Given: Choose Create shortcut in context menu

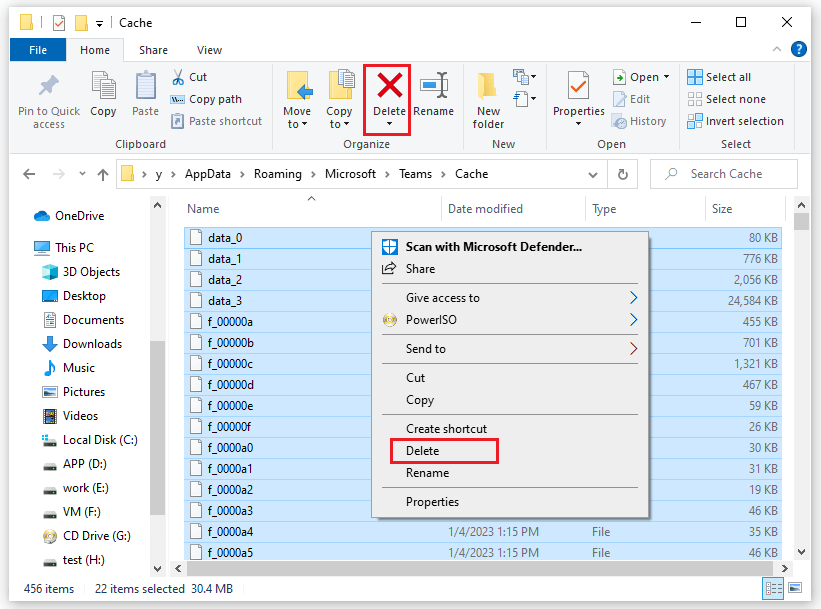Looking at the screenshot, I should (446, 428).
